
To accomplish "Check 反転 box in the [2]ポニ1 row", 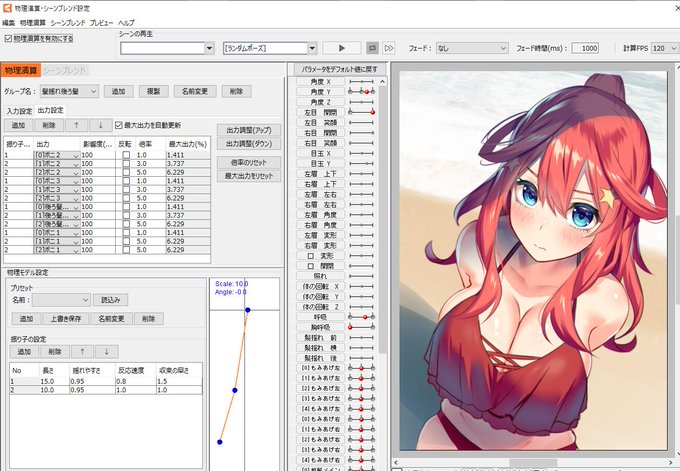I will [x=126, y=250].
